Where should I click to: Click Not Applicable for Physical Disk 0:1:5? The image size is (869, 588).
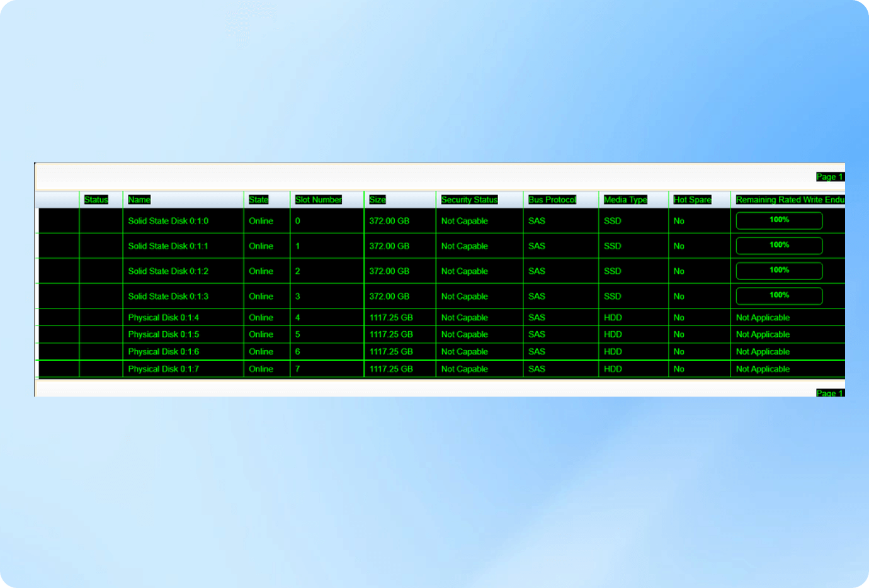pyautogui.click(x=763, y=334)
